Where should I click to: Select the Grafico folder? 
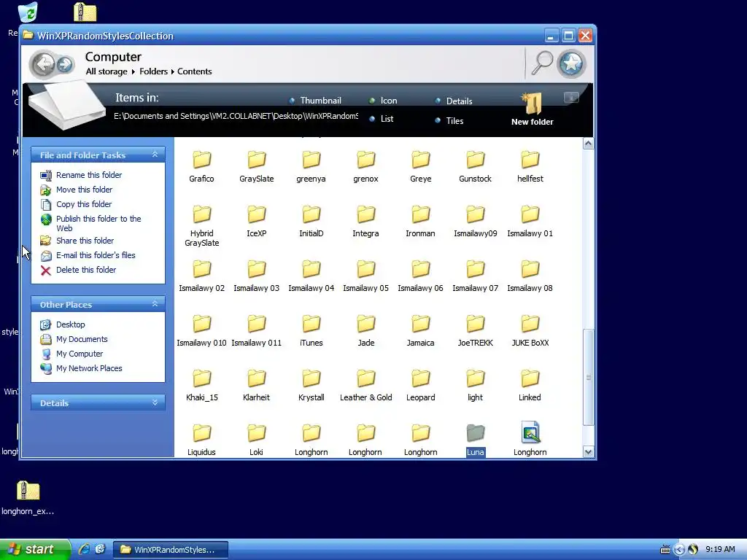pos(201,167)
